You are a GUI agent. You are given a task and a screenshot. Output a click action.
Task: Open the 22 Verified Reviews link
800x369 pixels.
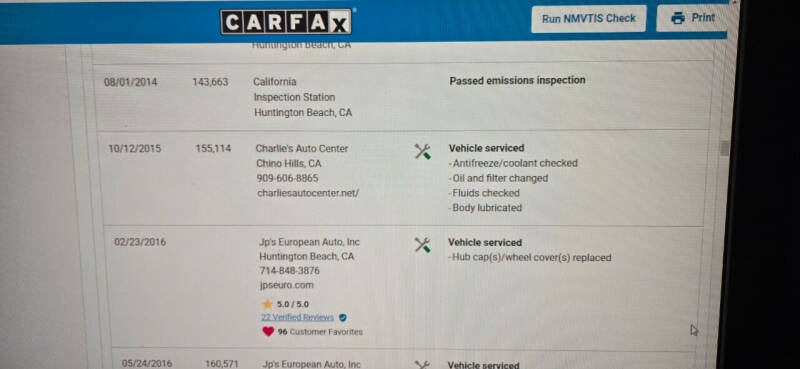[x=297, y=317]
